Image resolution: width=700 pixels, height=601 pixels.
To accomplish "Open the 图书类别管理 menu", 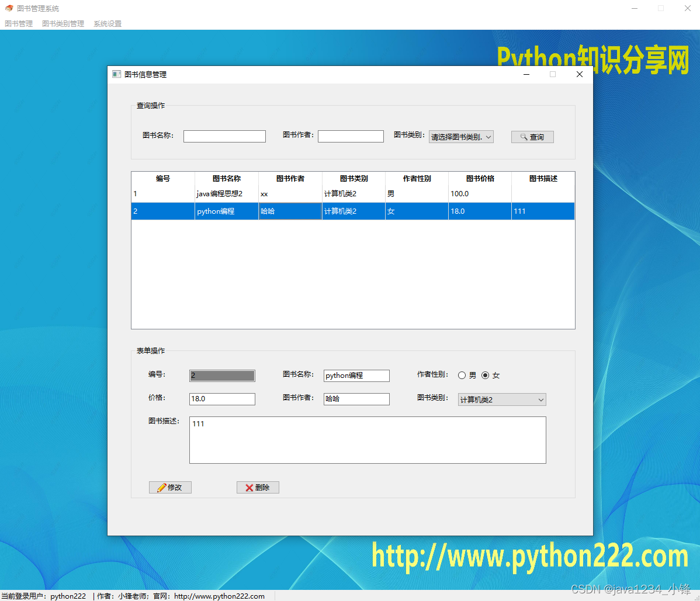I will [x=63, y=23].
